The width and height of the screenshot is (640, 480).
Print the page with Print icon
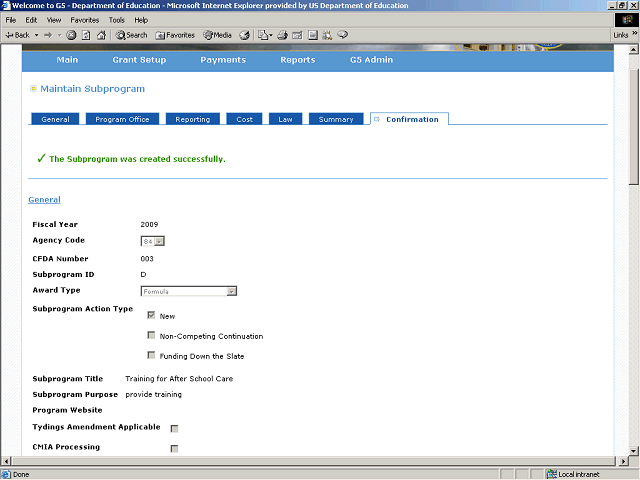coord(282,35)
